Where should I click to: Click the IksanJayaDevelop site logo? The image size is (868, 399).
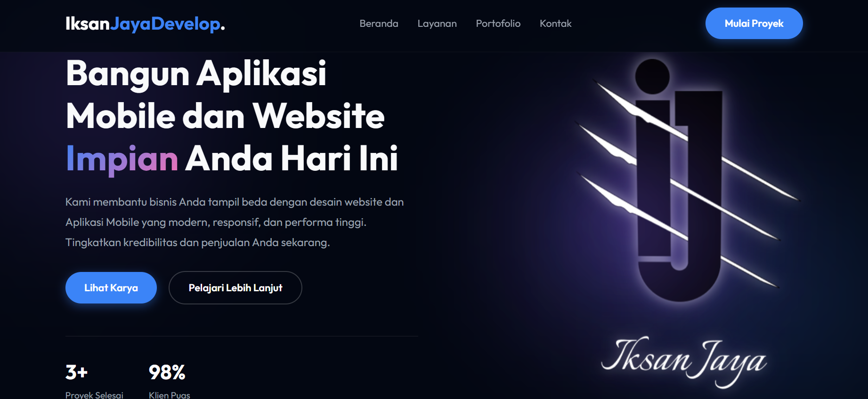pyautogui.click(x=145, y=24)
